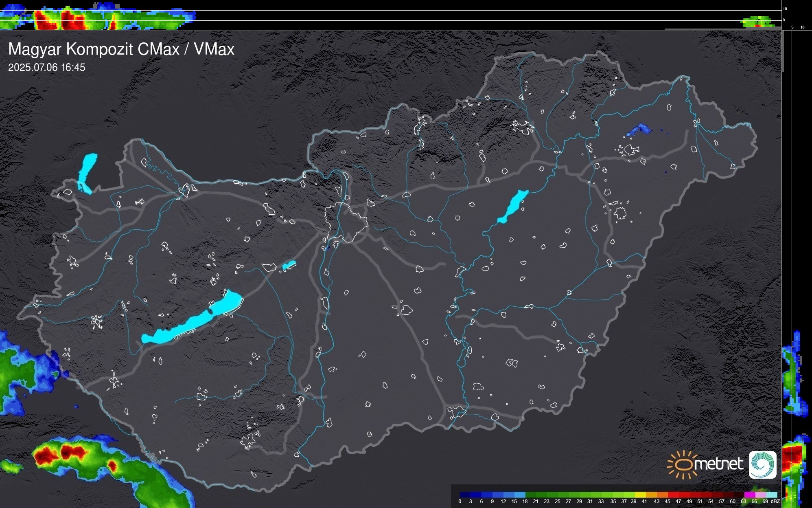The width and height of the screenshot is (812, 508).
Task: Click the 2025.07.06 16:45 timestamp
Action: click(47, 67)
